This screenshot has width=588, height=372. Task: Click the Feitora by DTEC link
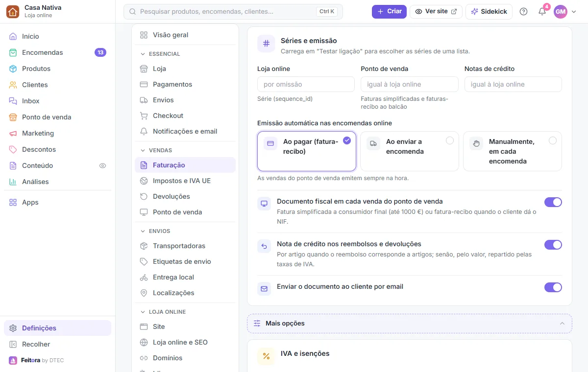pos(36,360)
